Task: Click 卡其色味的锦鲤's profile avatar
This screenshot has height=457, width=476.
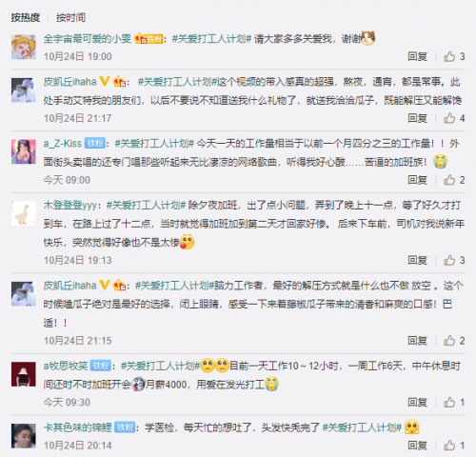Action: tap(24, 436)
